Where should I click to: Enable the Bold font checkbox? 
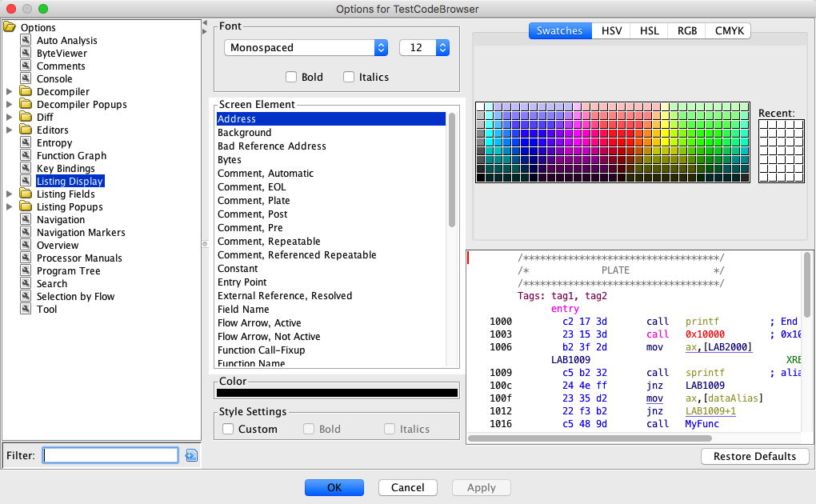pyautogui.click(x=292, y=78)
